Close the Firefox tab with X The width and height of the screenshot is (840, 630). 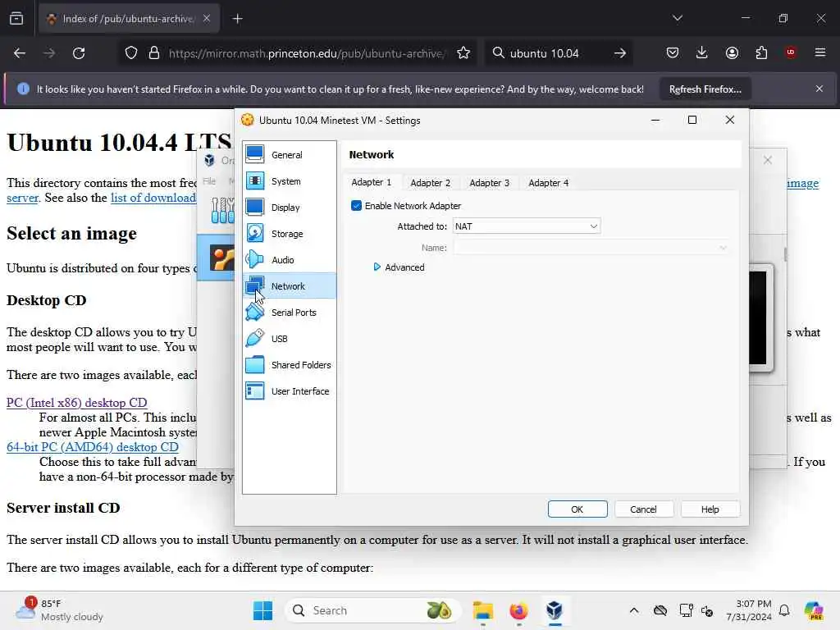tap(207, 18)
